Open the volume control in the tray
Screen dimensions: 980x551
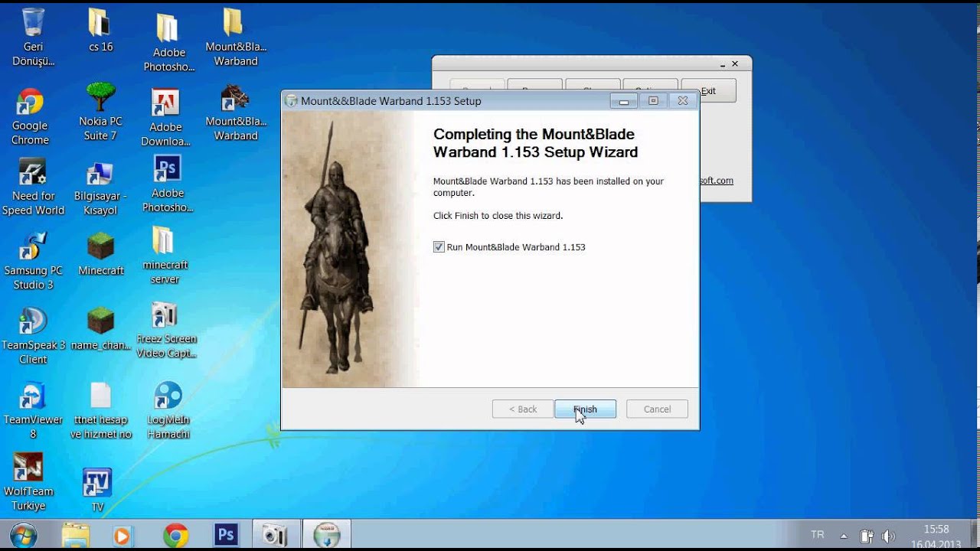point(888,536)
